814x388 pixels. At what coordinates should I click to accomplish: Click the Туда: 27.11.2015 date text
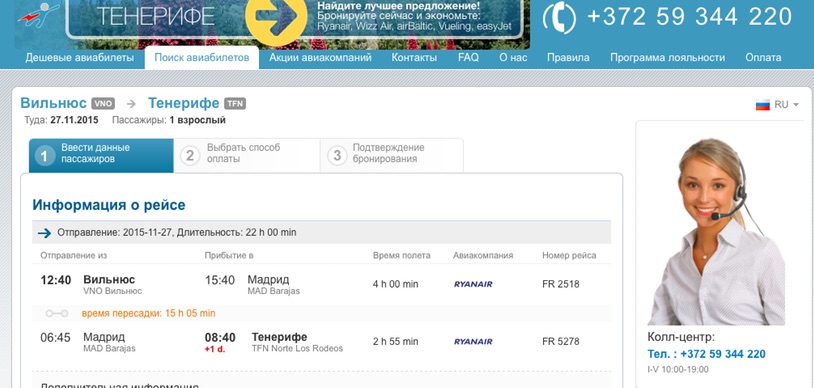(x=61, y=120)
